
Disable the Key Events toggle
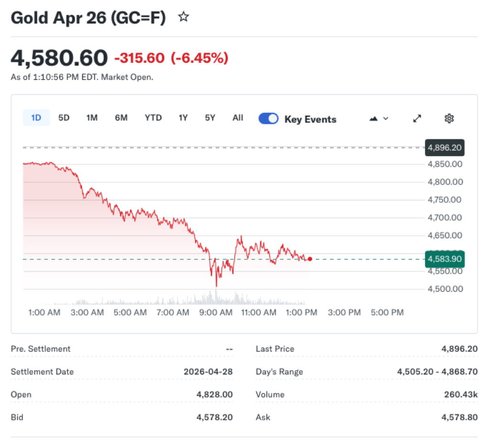268,118
